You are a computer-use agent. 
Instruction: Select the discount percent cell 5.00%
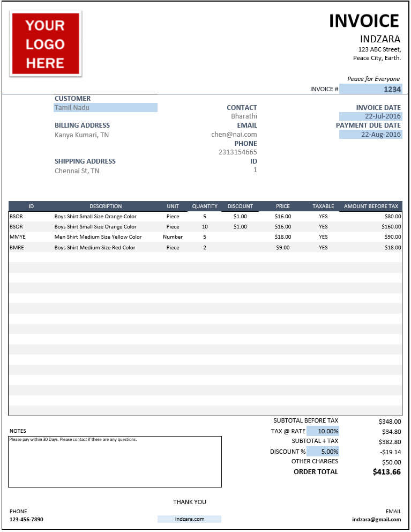pos(323,452)
